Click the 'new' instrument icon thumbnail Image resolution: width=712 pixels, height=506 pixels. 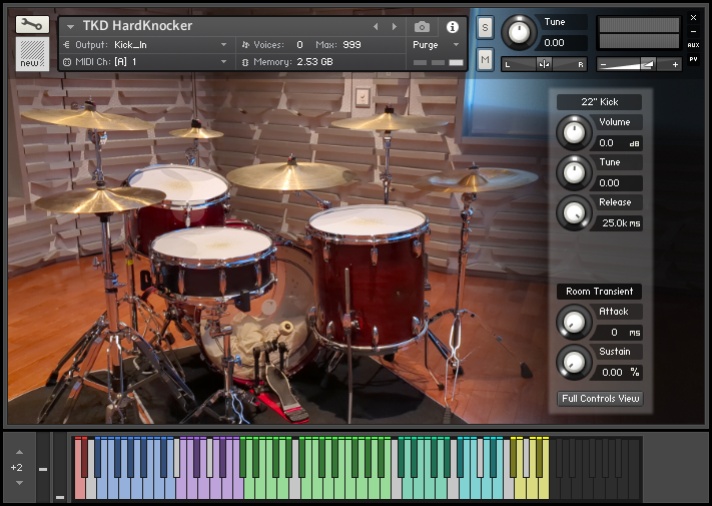click(x=32, y=54)
